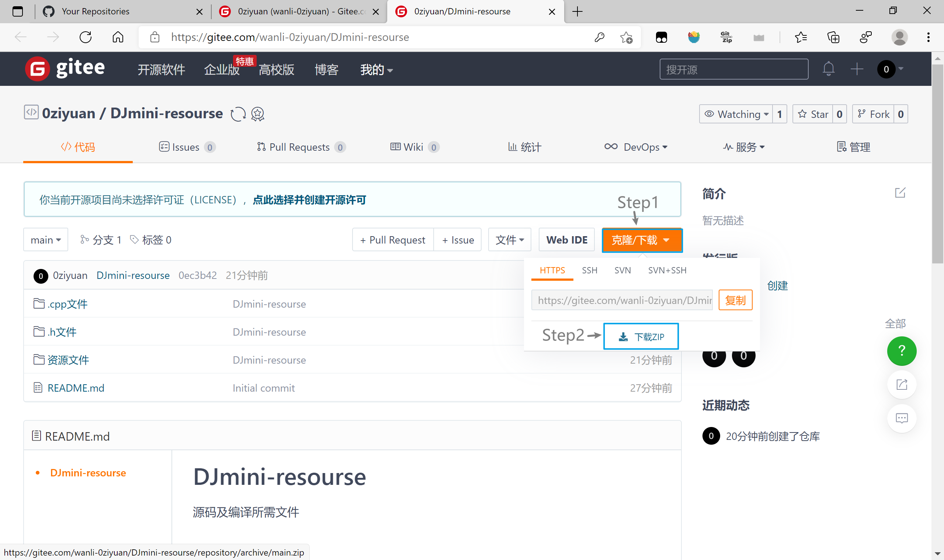Click the plus create icon in header

(857, 69)
